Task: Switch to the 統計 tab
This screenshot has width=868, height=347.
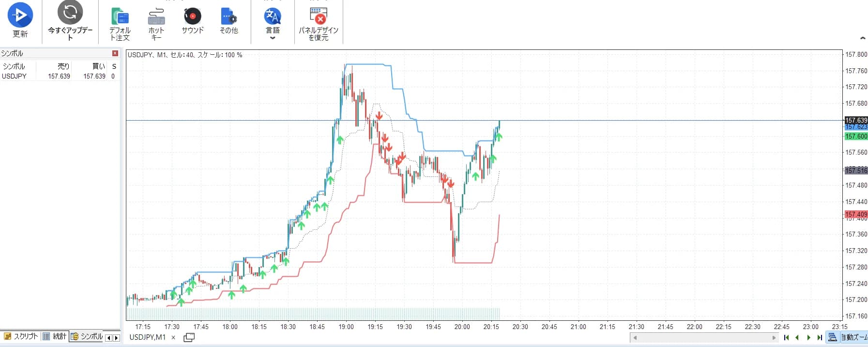Action: (55, 336)
